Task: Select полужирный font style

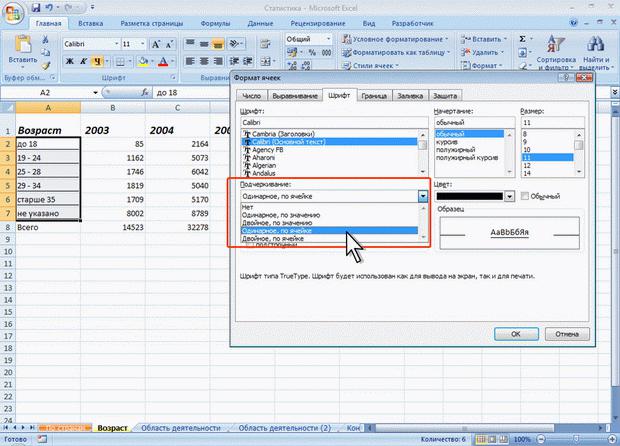Action: point(469,149)
